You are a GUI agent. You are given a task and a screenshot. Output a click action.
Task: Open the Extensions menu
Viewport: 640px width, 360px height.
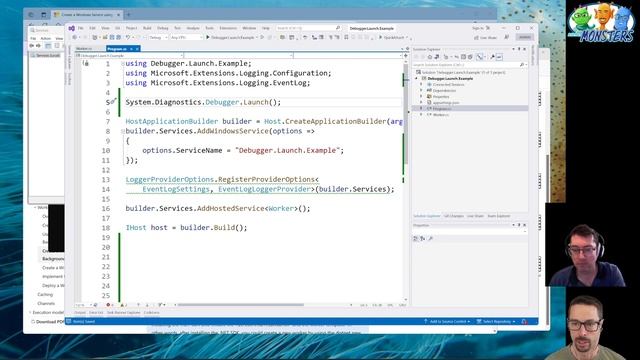[228, 28]
